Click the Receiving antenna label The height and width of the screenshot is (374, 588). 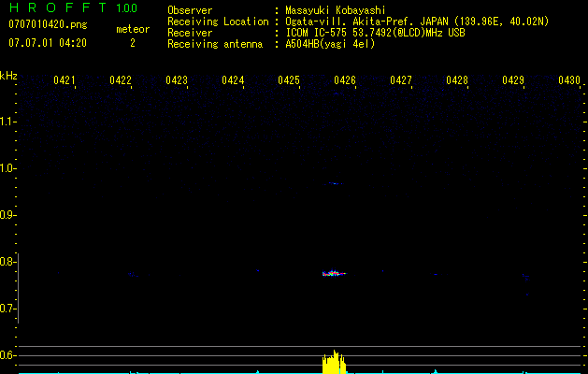(215, 44)
